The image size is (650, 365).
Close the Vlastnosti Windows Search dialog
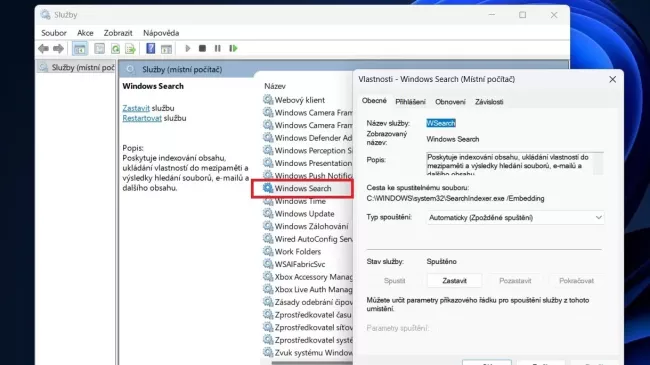pyautogui.click(x=612, y=79)
